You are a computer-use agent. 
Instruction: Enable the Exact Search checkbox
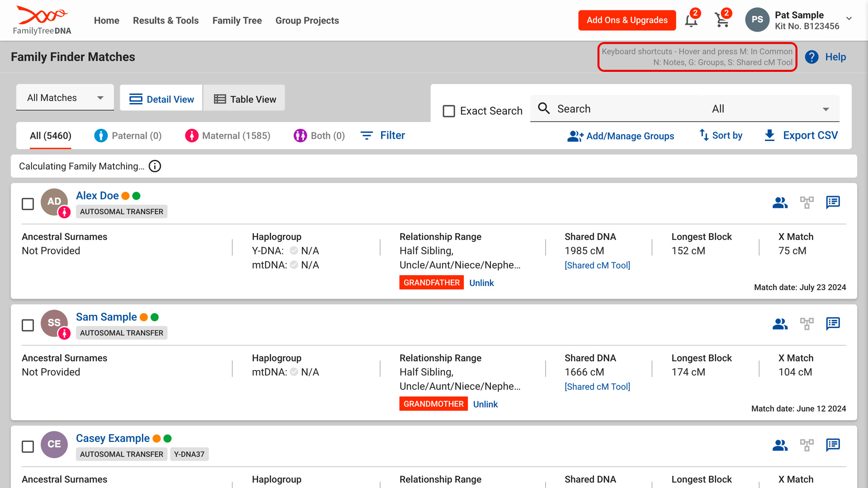pyautogui.click(x=449, y=111)
